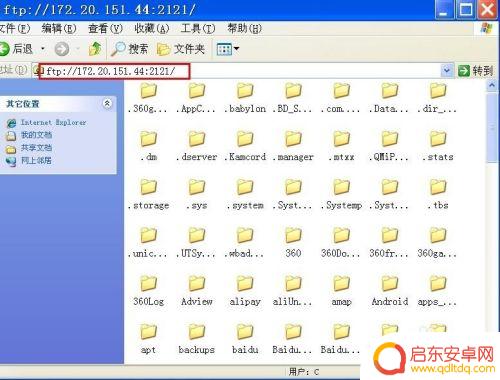Go up one folder level icon
The height and width of the screenshot is (380, 500).
(95, 49)
